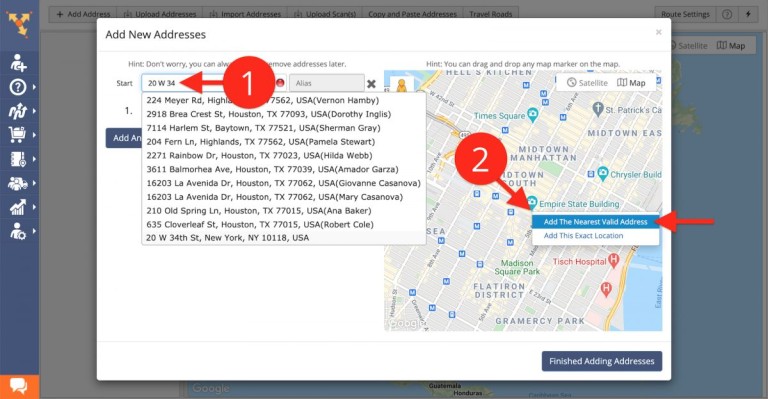This screenshot has width=768, height=399.
Task: Open the address book sidebar icon
Action: (18, 159)
